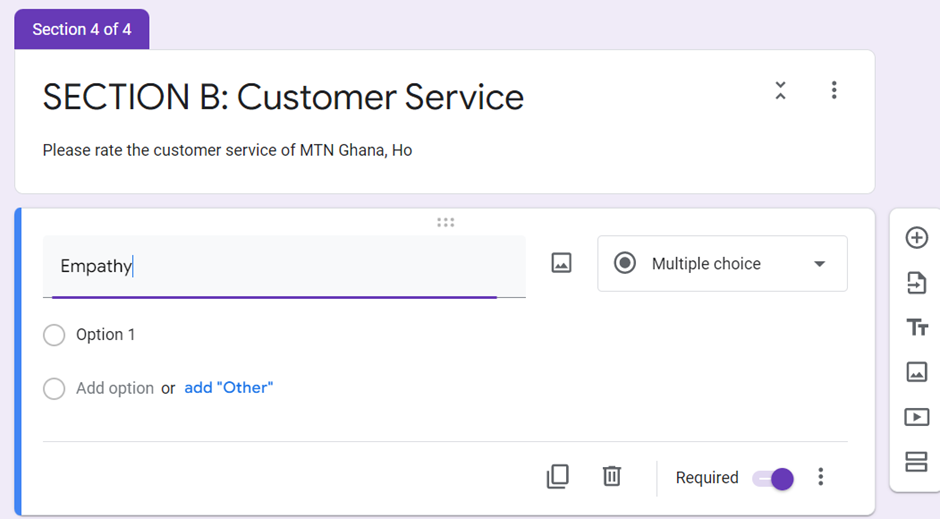Add section from the sidebar toolbar
Viewport: 940px width, 519px height.
(916, 462)
